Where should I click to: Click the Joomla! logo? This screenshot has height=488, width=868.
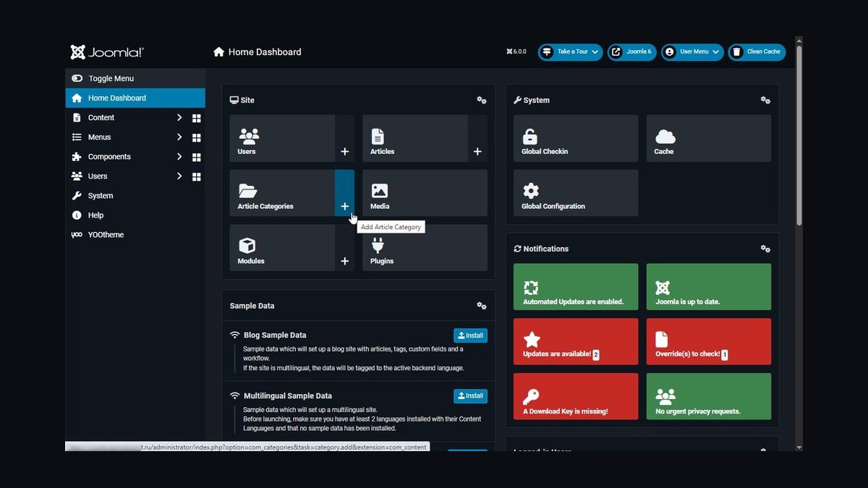pyautogui.click(x=107, y=52)
